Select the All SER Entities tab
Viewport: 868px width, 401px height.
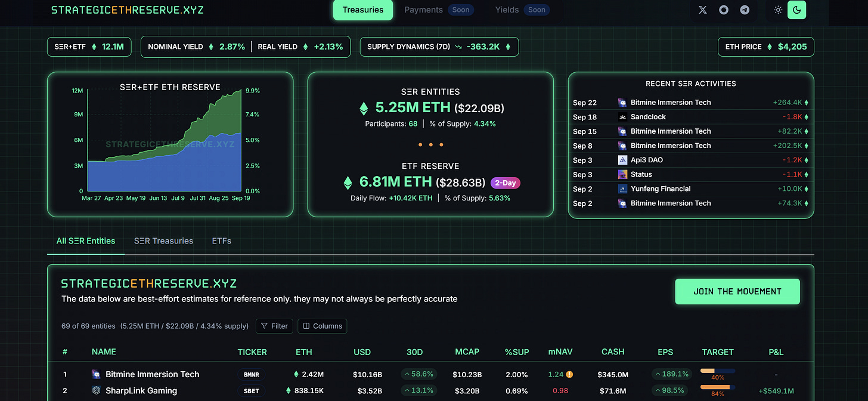[86, 241]
